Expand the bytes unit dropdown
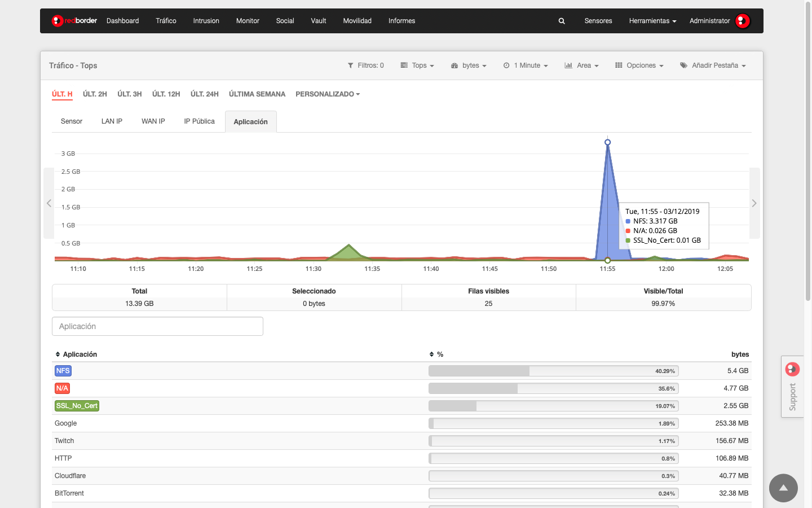 click(x=469, y=65)
